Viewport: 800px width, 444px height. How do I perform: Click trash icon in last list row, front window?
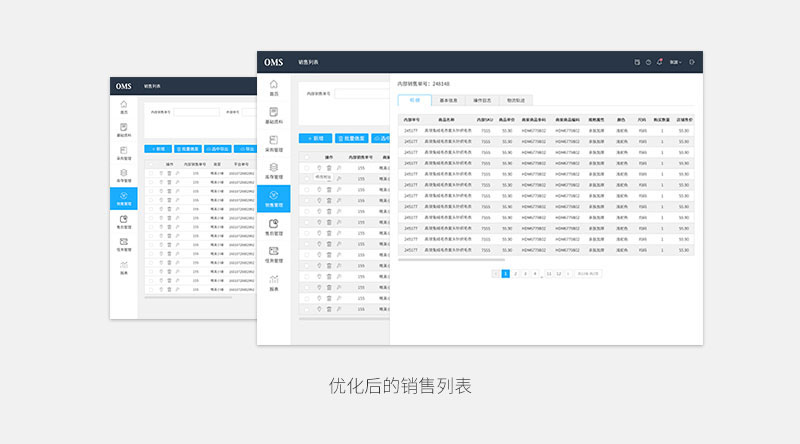[x=329, y=309]
